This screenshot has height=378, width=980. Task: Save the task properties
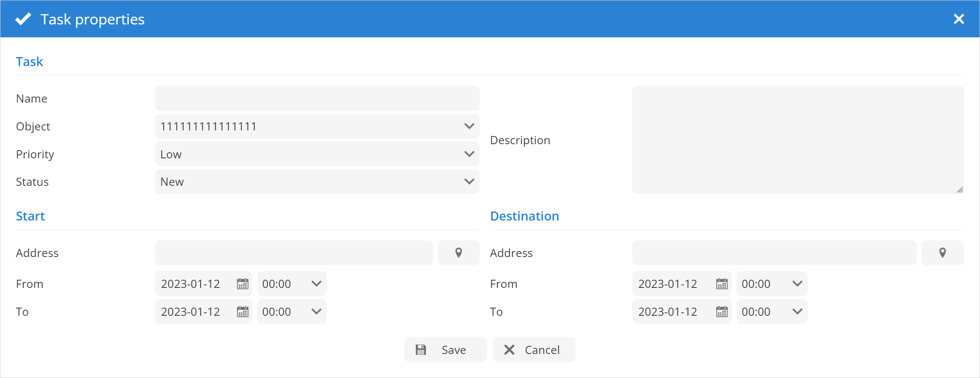coord(445,350)
